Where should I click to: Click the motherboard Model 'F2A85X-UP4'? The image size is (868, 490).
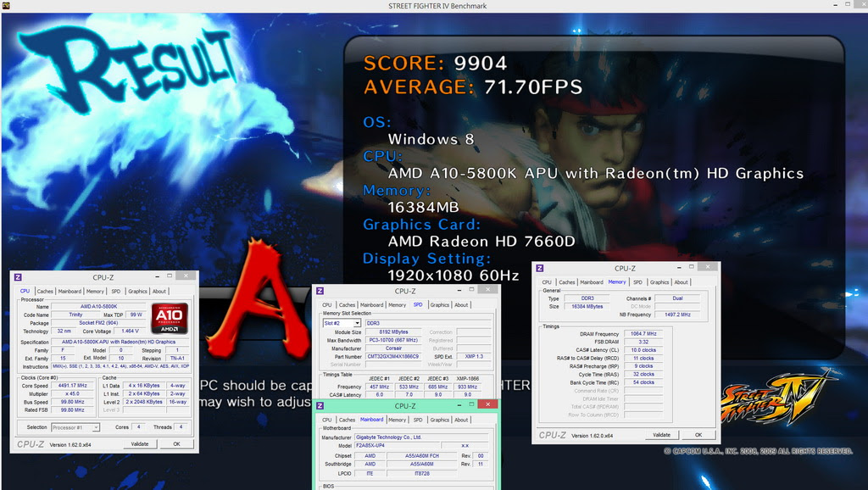pyautogui.click(x=398, y=446)
